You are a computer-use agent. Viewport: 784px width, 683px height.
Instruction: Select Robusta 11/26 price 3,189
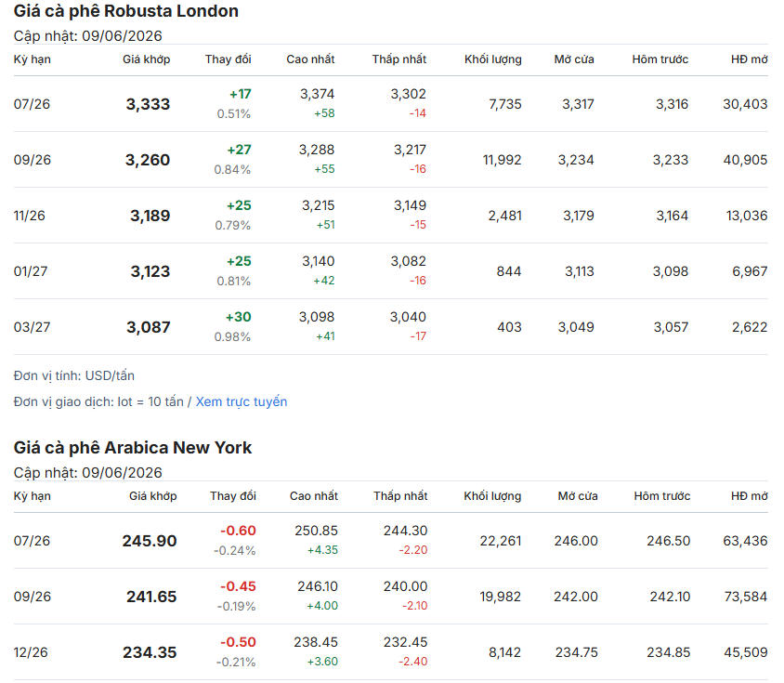(150, 216)
